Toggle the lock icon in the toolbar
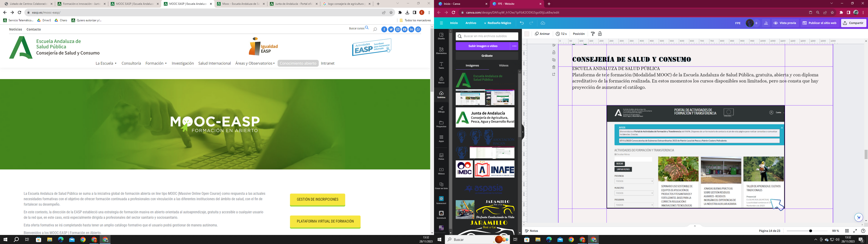 point(600,34)
